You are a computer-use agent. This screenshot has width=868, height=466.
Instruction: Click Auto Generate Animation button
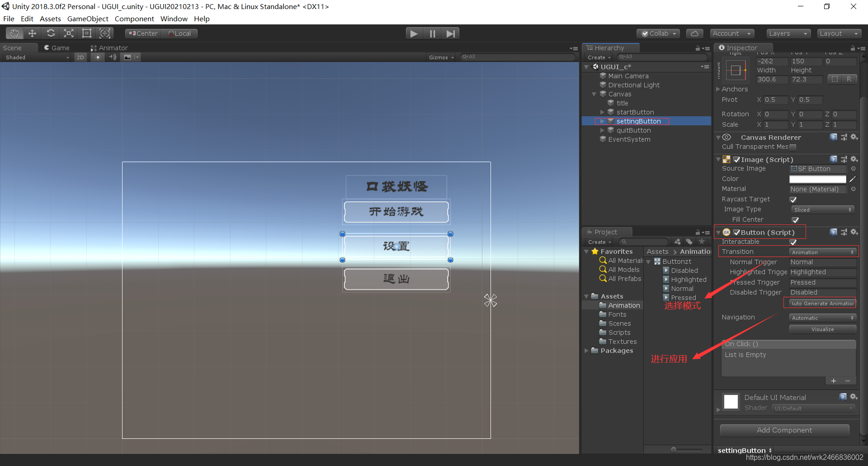click(822, 304)
